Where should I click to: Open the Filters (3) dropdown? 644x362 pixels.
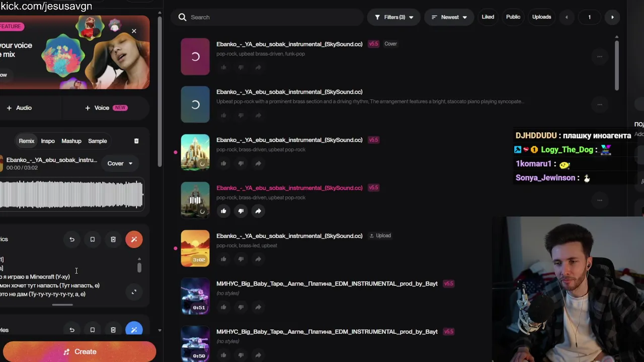tap(394, 17)
